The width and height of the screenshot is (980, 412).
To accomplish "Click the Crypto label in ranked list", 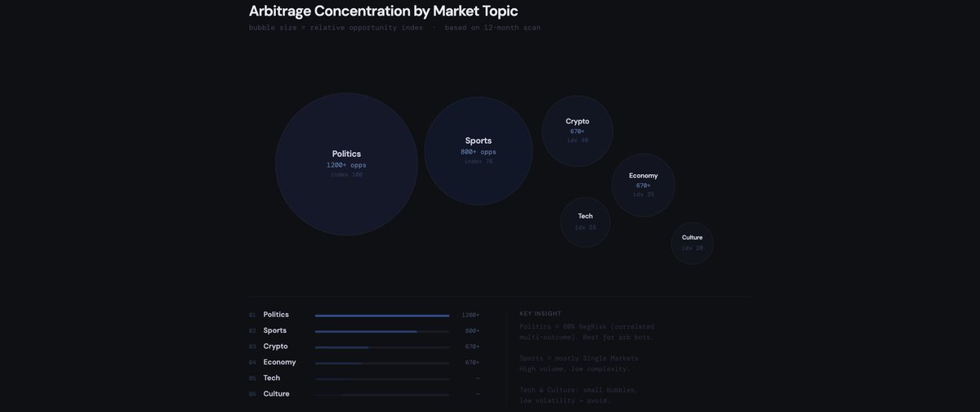I will click(x=275, y=347).
